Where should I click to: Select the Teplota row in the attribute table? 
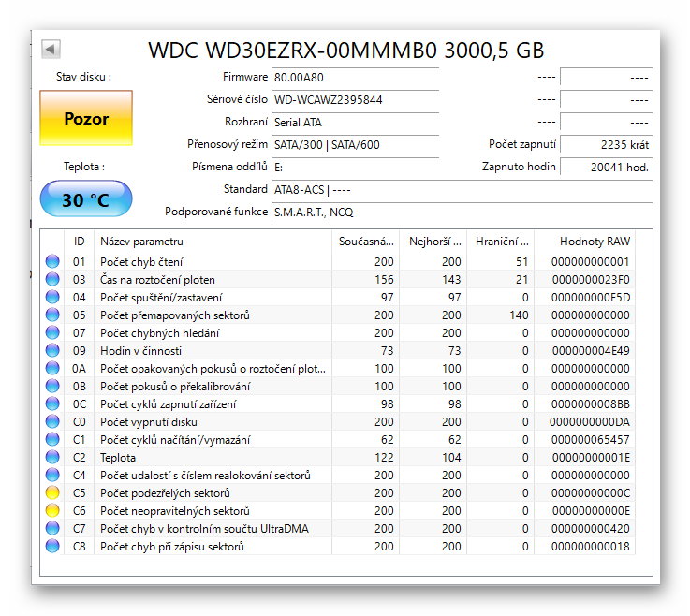pos(339,457)
